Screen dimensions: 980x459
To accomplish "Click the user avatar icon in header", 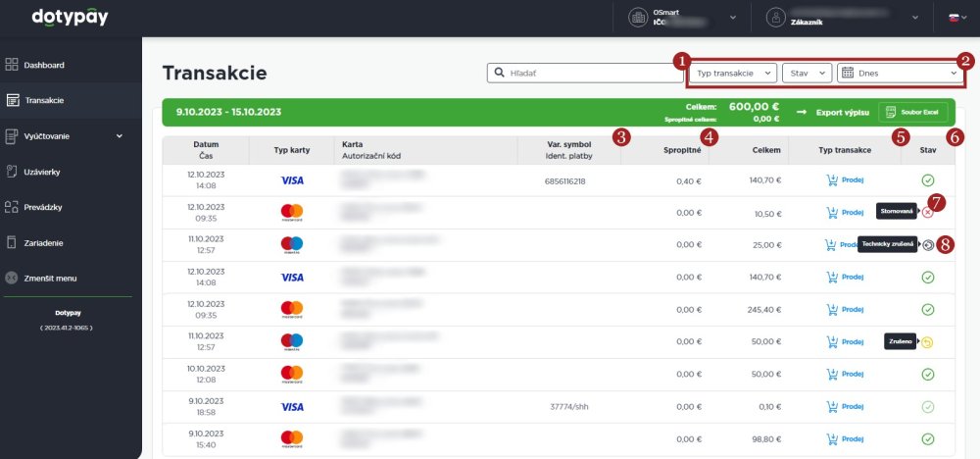I will pos(775,18).
